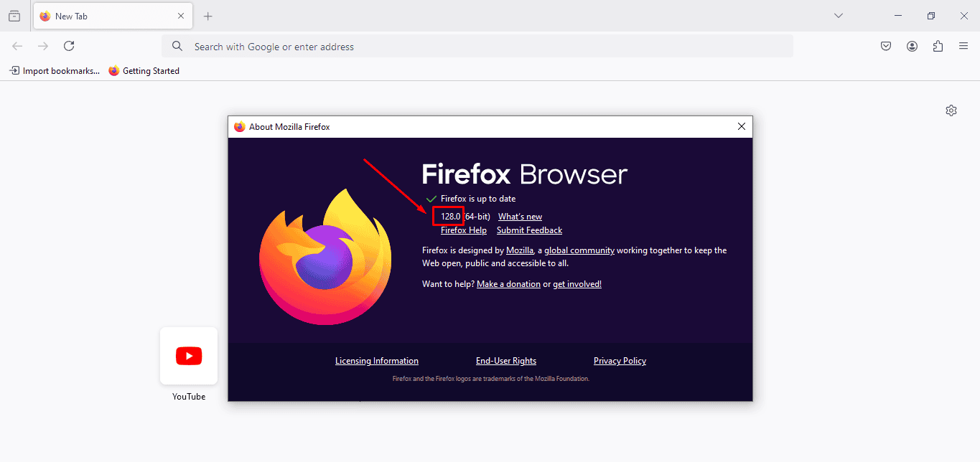This screenshot has height=462, width=980.
Task: Expand the list all tabs chevron
Action: pos(839,16)
